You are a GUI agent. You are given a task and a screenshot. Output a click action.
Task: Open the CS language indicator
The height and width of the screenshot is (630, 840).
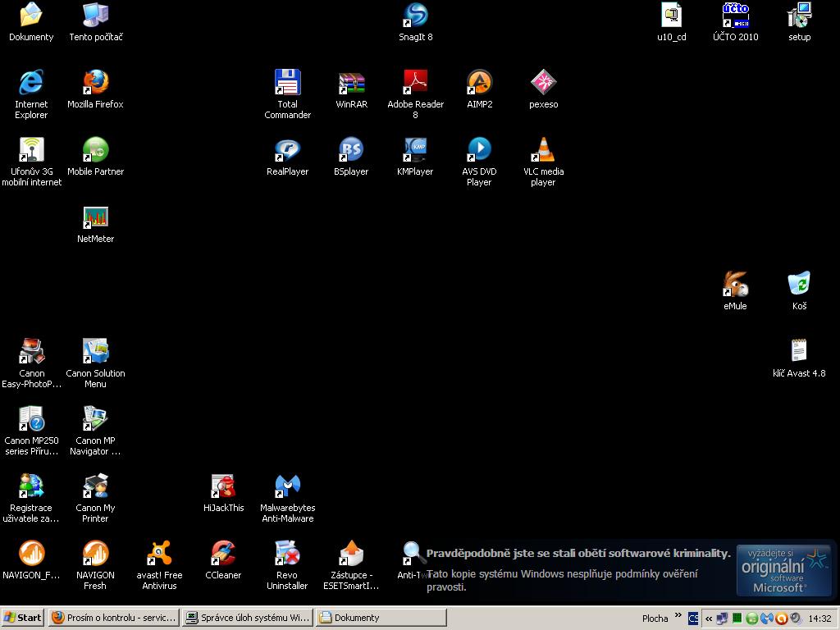693,619
